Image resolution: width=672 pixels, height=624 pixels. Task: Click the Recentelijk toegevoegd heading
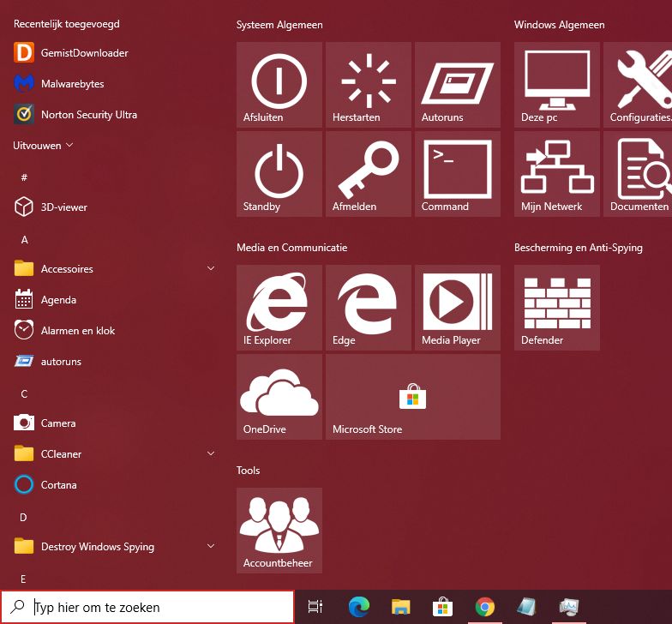(67, 24)
